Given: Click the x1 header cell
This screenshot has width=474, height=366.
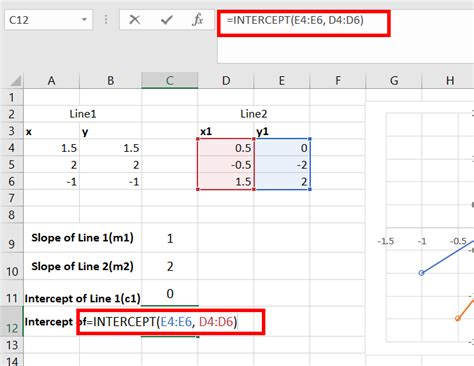Looking at the screenshot, I should (x=226, y=131).
